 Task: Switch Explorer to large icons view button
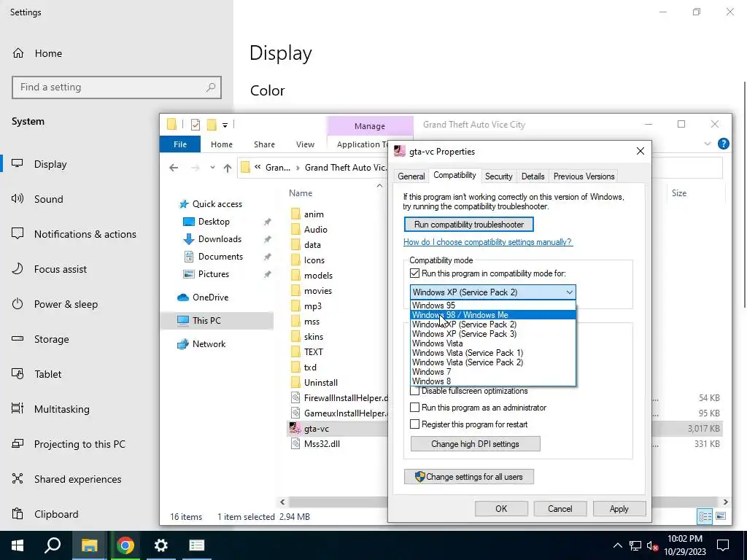[721, 516]
